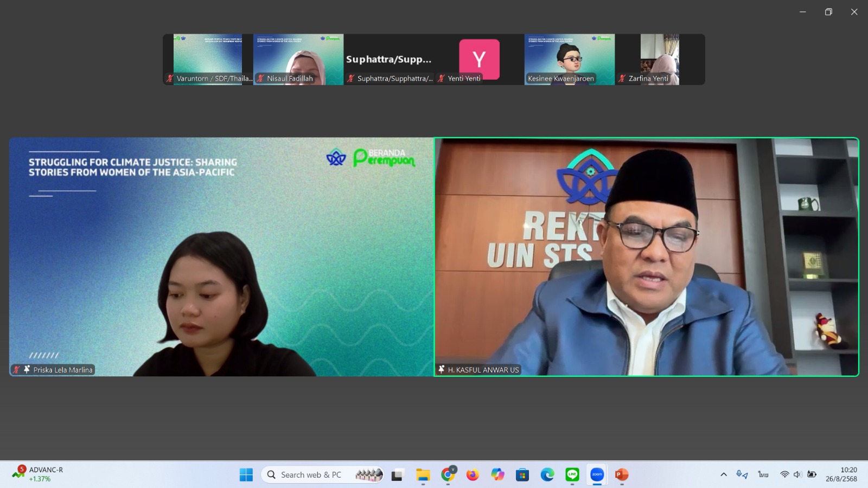
Task: Click the Kesinee Kwaenjaroen name label
Action: (x=561, y=79)
